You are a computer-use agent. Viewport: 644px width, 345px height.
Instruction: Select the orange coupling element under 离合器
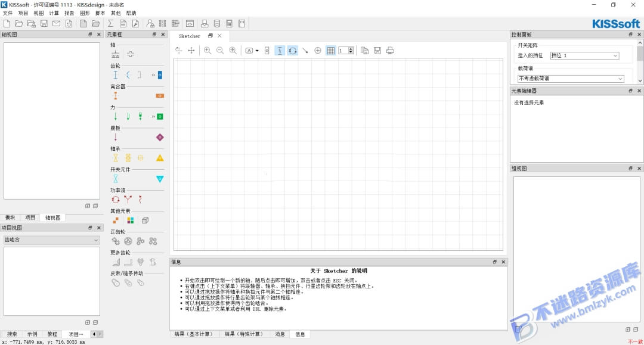[x=116, y=95]
